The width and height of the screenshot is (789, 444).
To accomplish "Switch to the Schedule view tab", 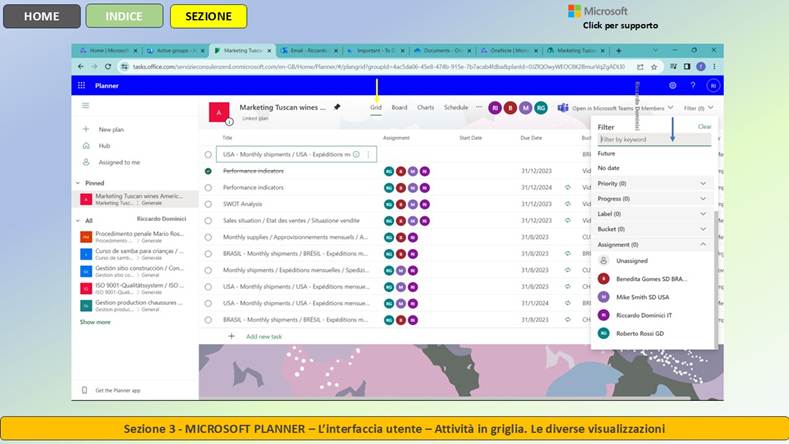I will (x=456, y=107).
